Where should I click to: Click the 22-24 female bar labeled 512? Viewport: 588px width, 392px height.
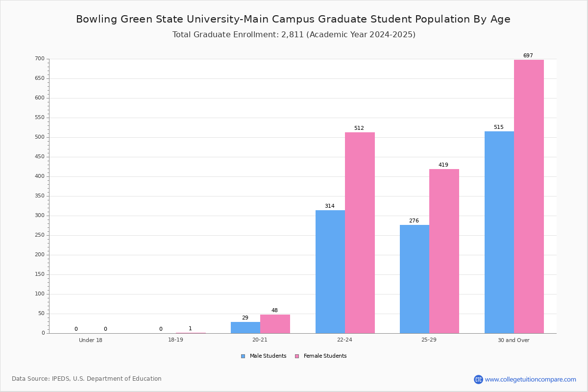coord(360,233)
